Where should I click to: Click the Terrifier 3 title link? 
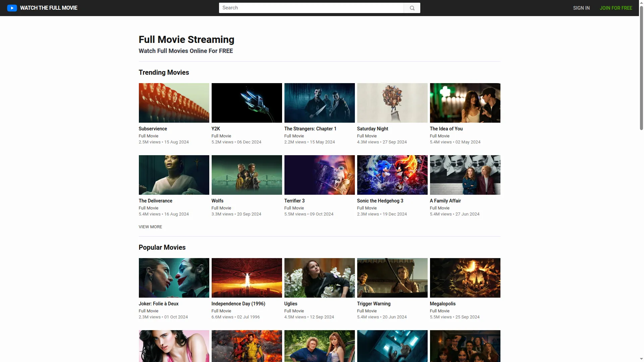tap(294, 201)
